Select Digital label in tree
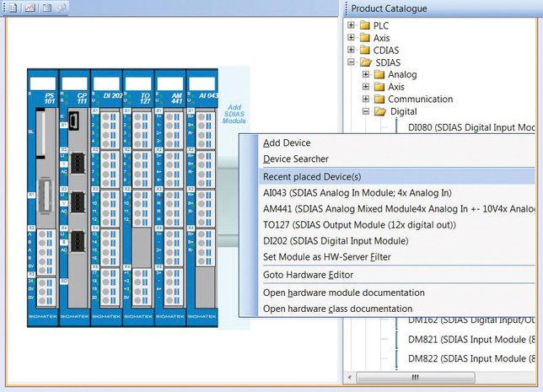Screen dimensions: 543x392 coord(403,111)
